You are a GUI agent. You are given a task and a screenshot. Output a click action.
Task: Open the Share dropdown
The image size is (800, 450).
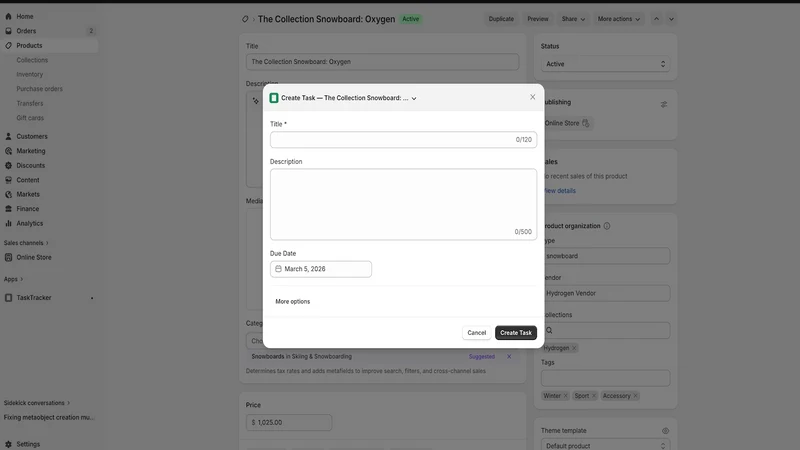(573, 19)
